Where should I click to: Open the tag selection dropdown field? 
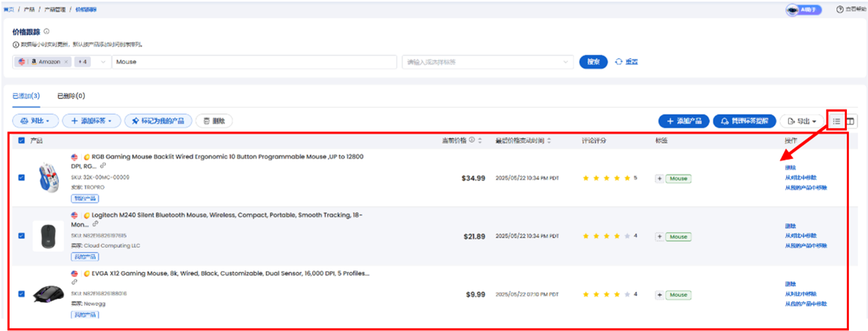tap(488, 62)
